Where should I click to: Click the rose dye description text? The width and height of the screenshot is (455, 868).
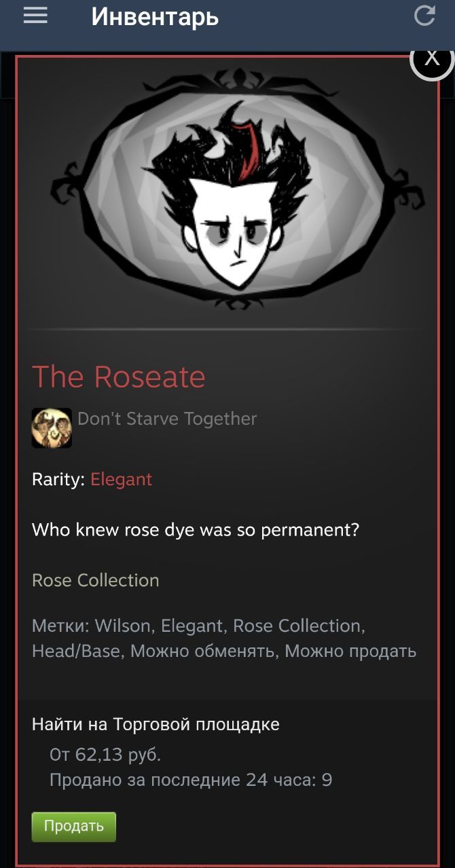coord(196,529)
